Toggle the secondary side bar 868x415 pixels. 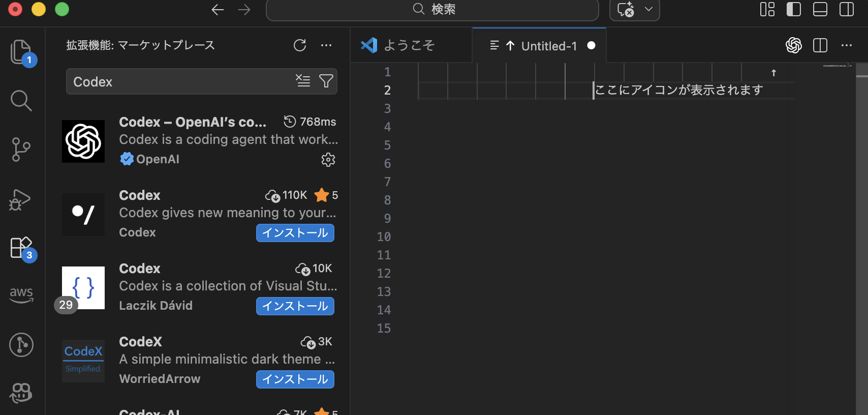tap(847, 9)
